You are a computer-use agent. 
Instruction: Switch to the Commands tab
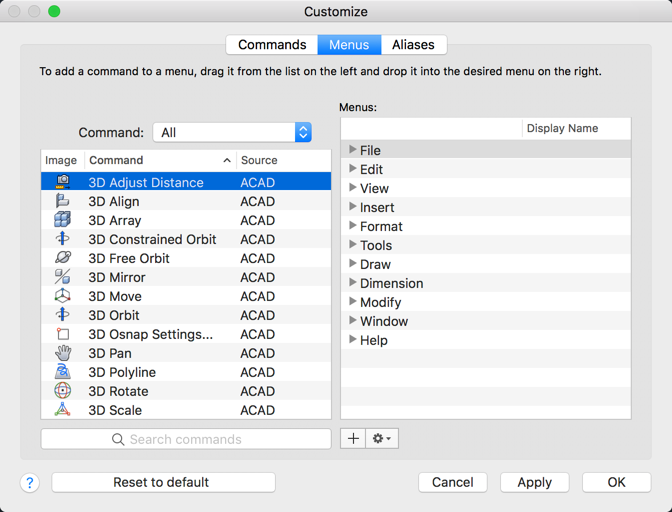(272, 45)
